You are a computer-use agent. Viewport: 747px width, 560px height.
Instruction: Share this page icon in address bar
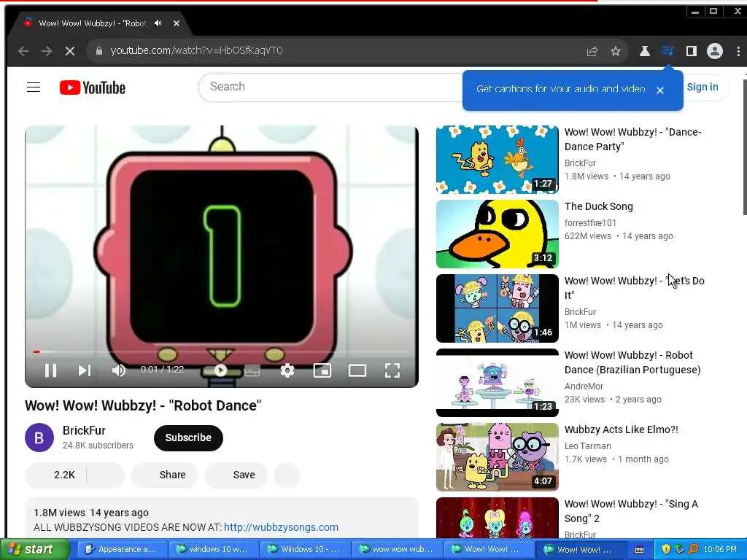[x=592, y=51]
